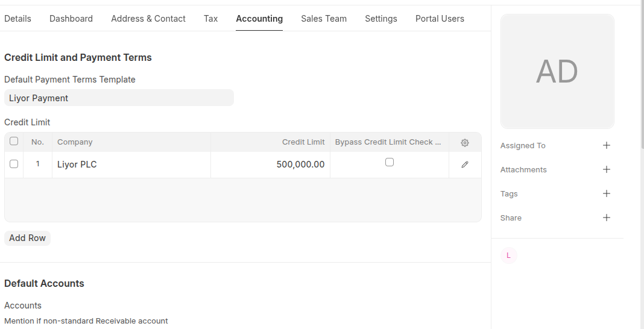Add an attachment using the plus icon

click(x=607, y=169)
